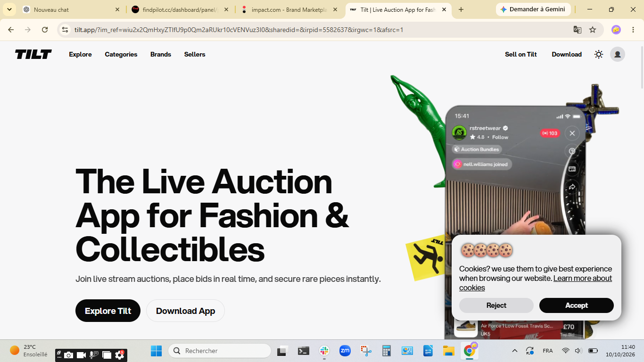The image size is (644, 362).
Task: Close the findpilot.cc tab
Action: (226, 9)
